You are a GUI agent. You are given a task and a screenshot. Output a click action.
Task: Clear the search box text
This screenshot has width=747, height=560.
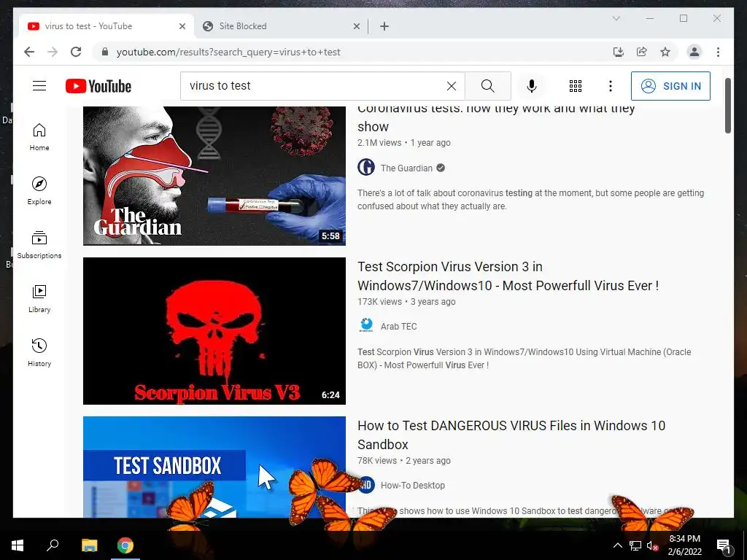451,86
